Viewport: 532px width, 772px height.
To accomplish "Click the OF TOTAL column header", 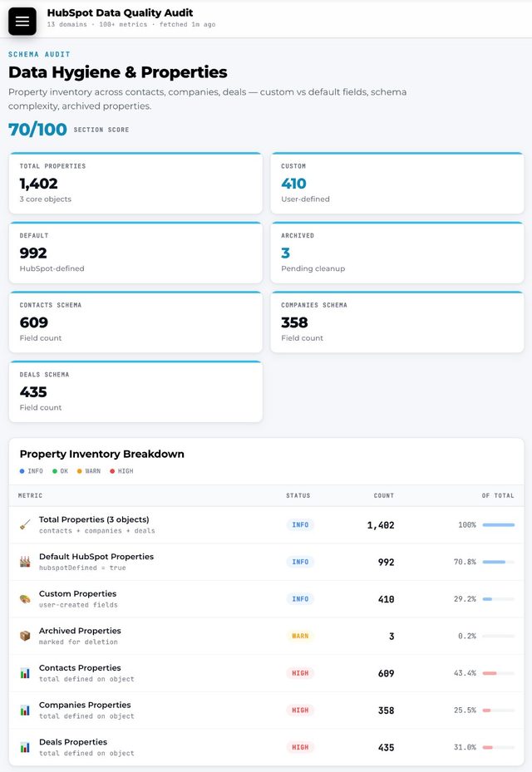I will [498, 495].
